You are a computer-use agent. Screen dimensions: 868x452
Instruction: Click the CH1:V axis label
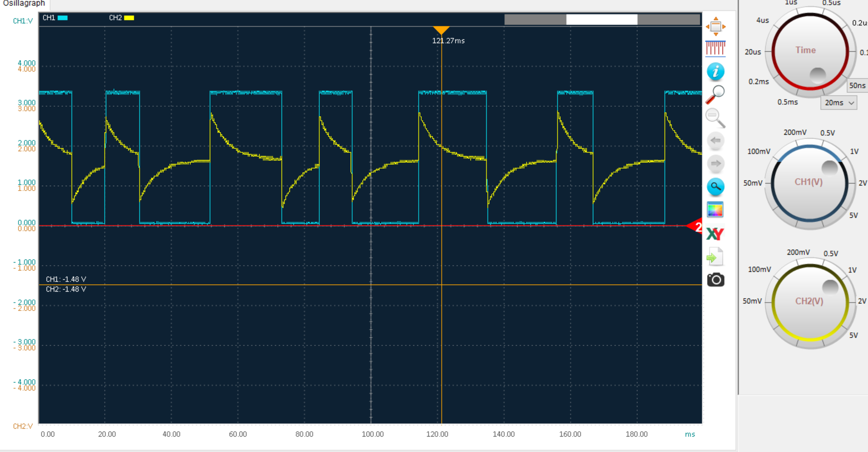(x=23, y=21)
